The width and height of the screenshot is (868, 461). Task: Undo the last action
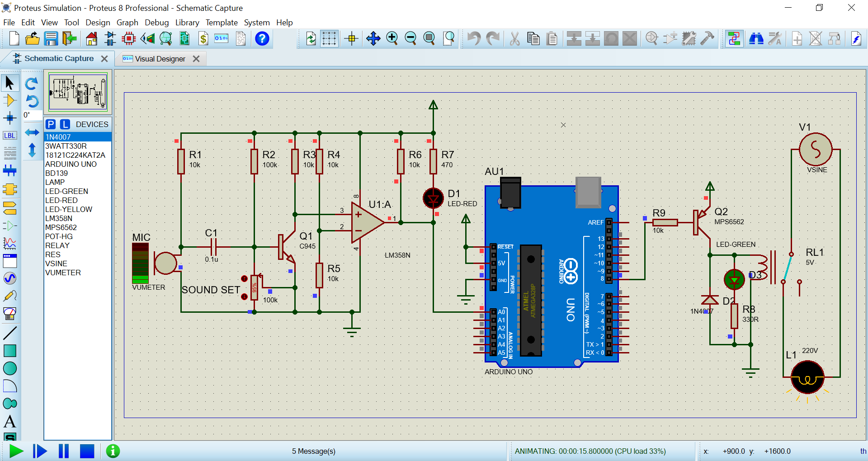[474, 39]
